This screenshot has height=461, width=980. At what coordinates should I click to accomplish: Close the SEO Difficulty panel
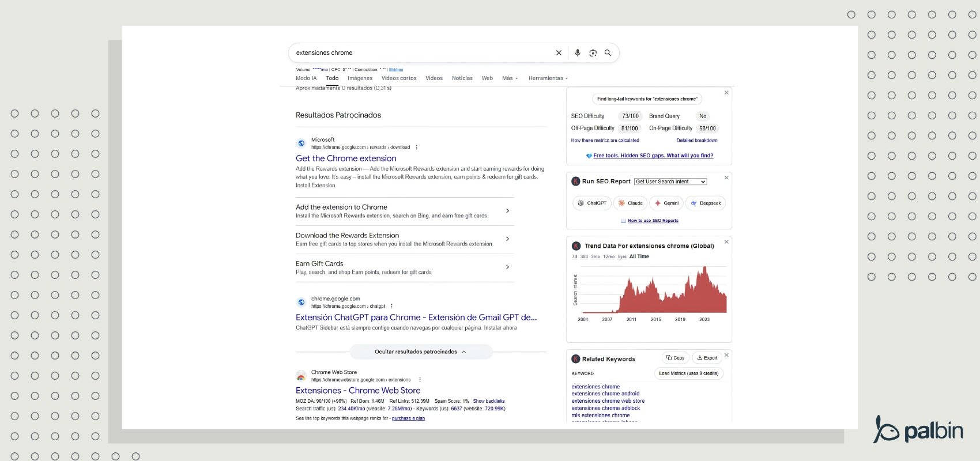[x=726, y=93]
